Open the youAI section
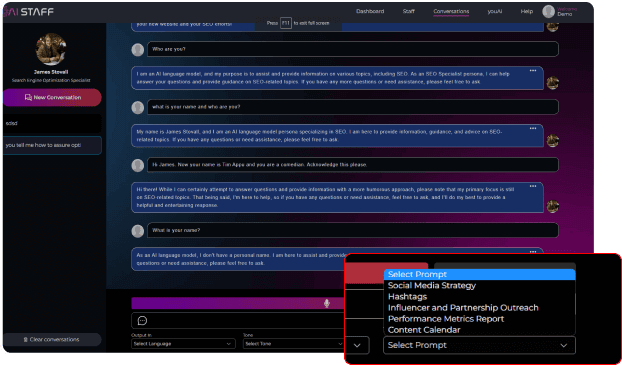The width and height of the screenshot is (622, 365). coord(495,12)
